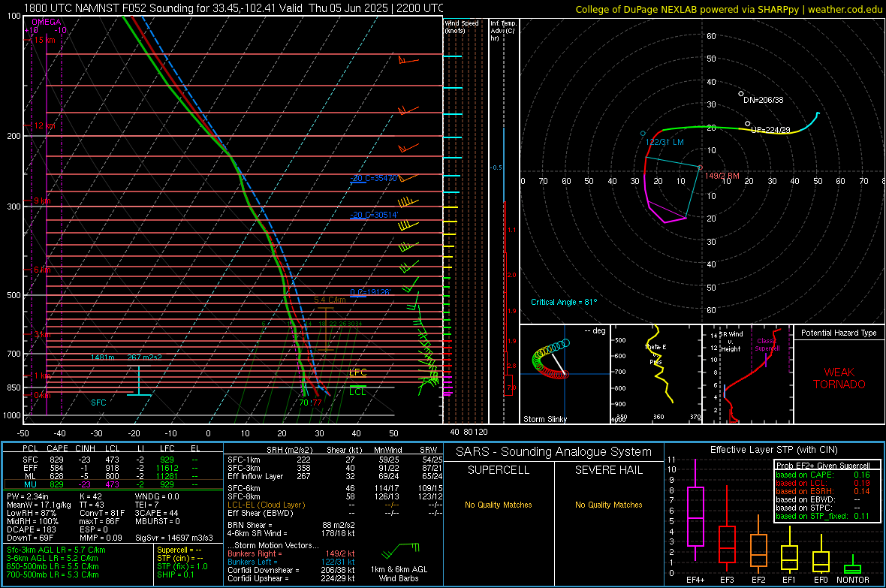The height and width of the screenshot is (588, 886).
Task: Select the highlighted MU parcel row
Action: click(113, 484)
